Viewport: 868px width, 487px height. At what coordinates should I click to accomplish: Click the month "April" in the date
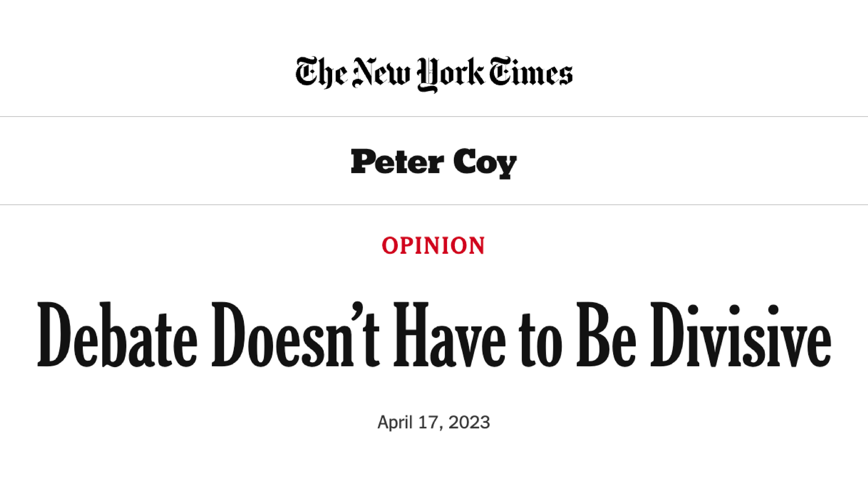coord(395,423)
